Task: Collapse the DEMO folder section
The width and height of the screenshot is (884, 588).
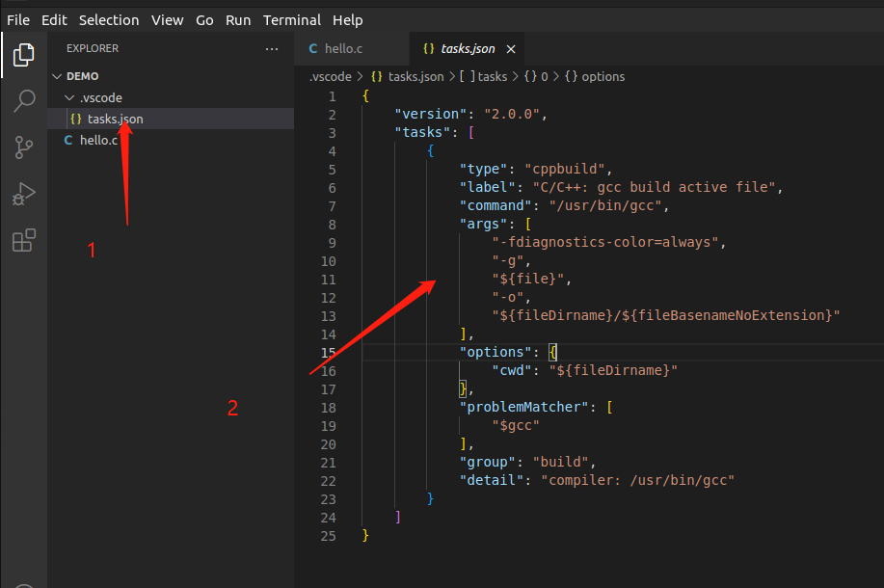Action: tap(57, 76)
